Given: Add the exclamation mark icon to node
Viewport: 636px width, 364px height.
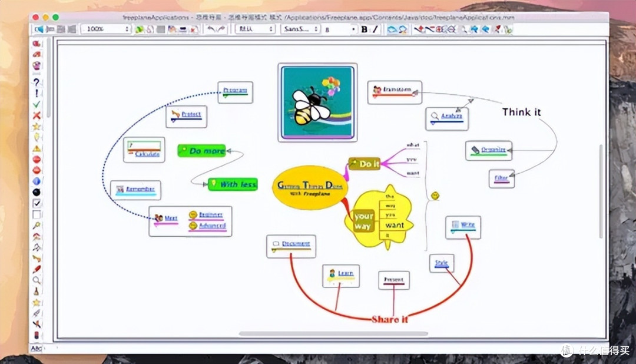Looking at the screenshot, I should pos(37,93).
